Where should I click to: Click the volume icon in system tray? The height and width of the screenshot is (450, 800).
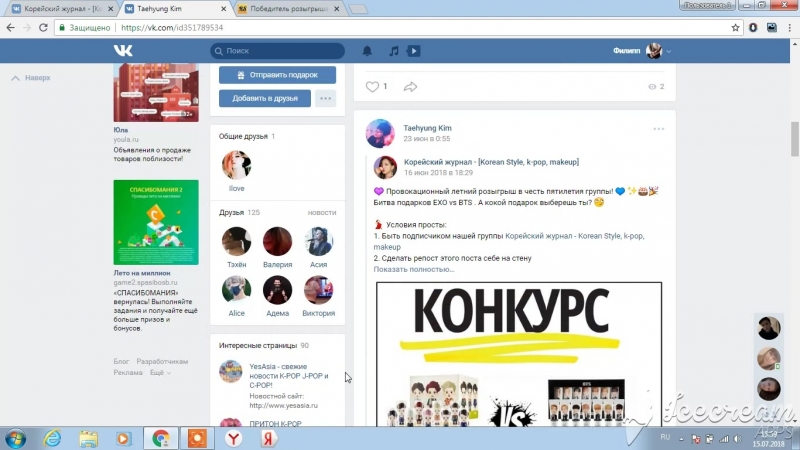coord(738,438)
